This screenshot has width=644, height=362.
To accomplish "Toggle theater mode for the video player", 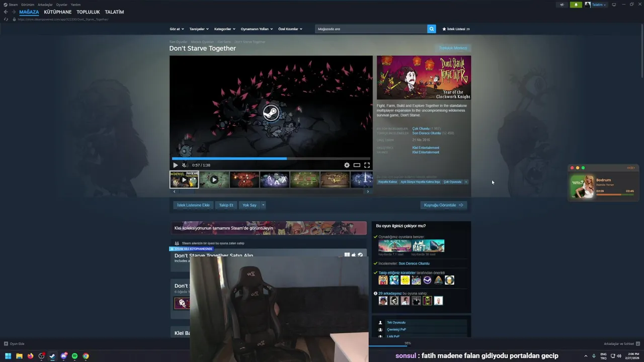I will (x=357, y=165).
